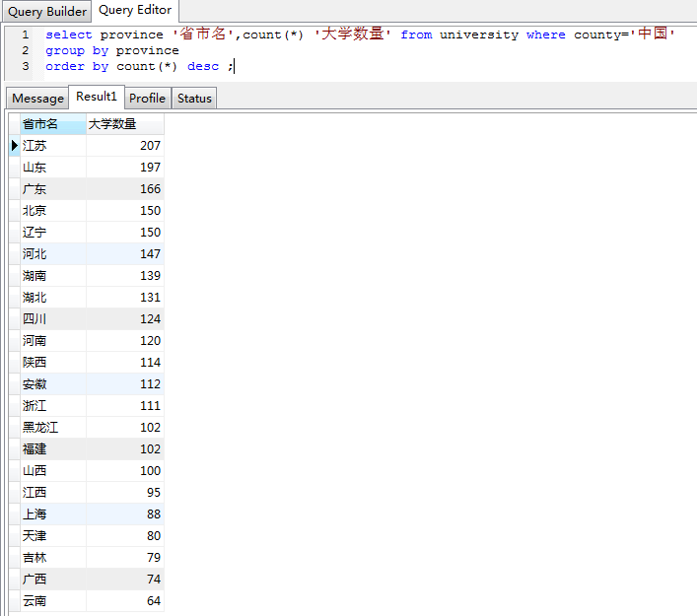Select the 江苏 row cell
Screen dimensions: 697x616
tap(53, 145)
